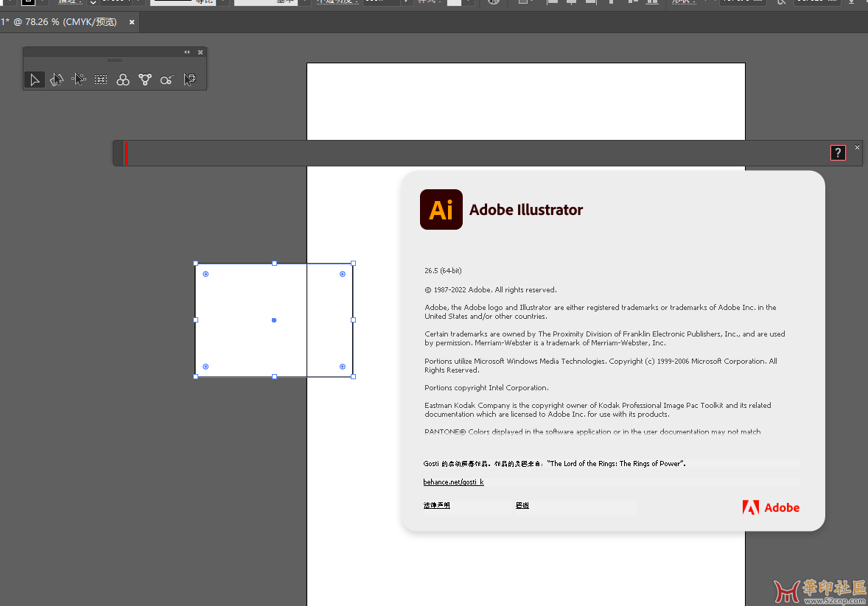Click the Gosti splash screen credit line
Image resolution: width=868 pixels, height=606 pixels.
pyautogui.click(x=555, y=464)
